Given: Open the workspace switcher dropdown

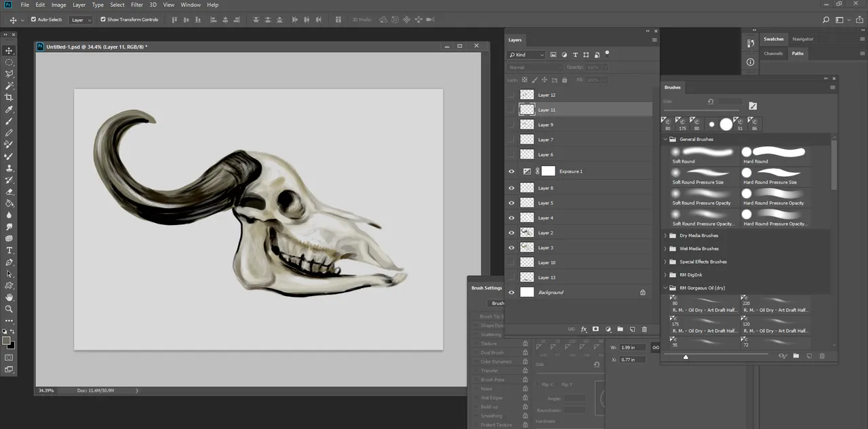Looking at the screenshot, I should point(842,20).
